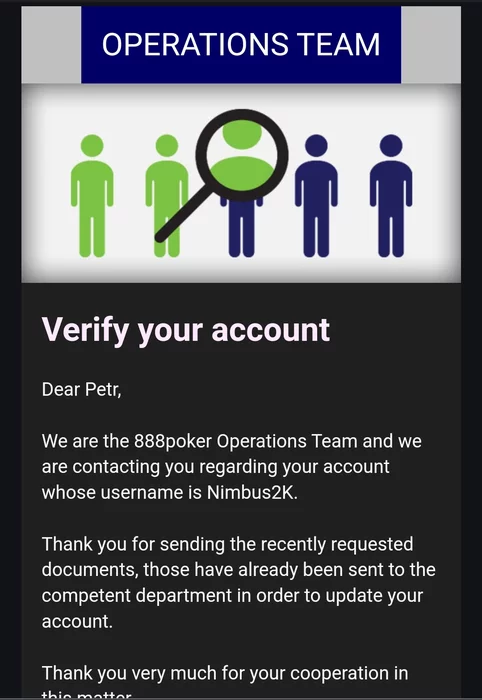Click the magnifying glass lens icon
This screenshot has width=482, height=700.
(242, 155)
